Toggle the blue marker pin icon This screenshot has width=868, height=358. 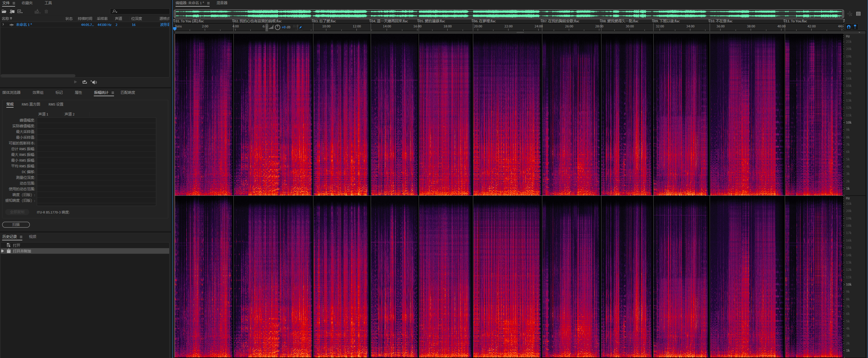pos(855,27)
